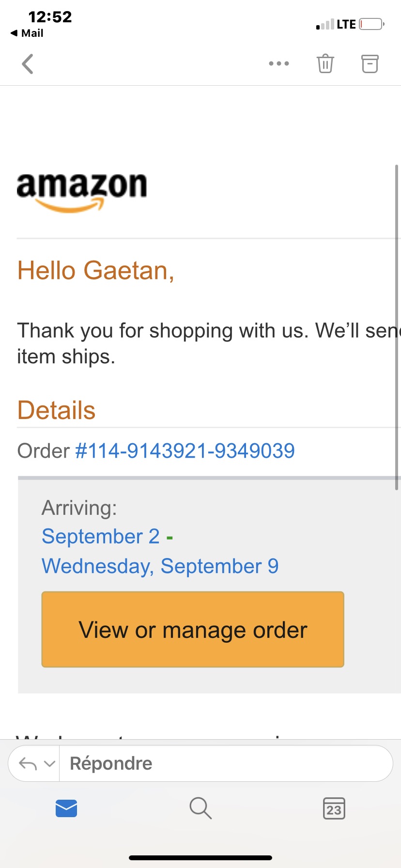
Task: Tap the September 2 arrival date link
Action: 101,536
